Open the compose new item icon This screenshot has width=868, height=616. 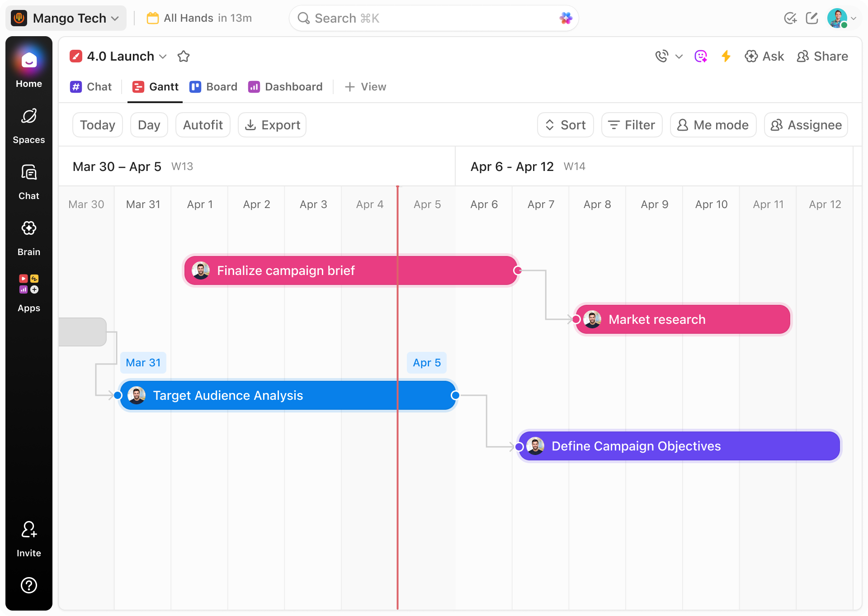tap(812, 18)
